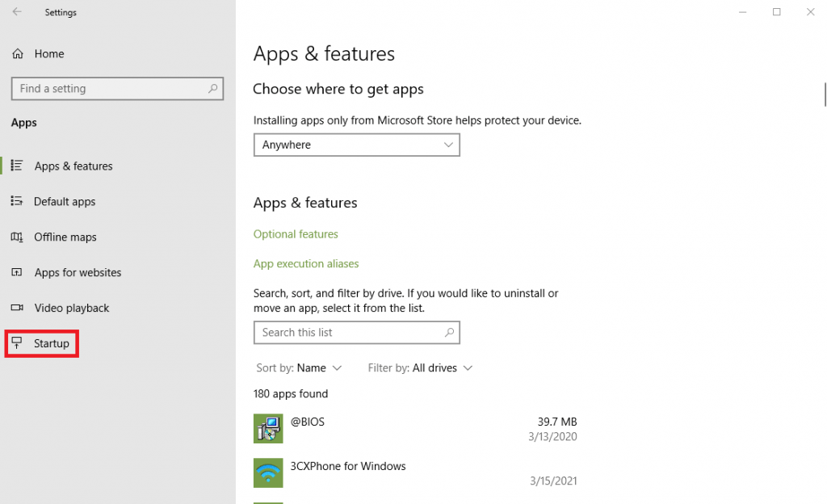Go to Offline maps settings
Image resolution: width=827 pixels, height=504 pixels.
pos(65,237)
